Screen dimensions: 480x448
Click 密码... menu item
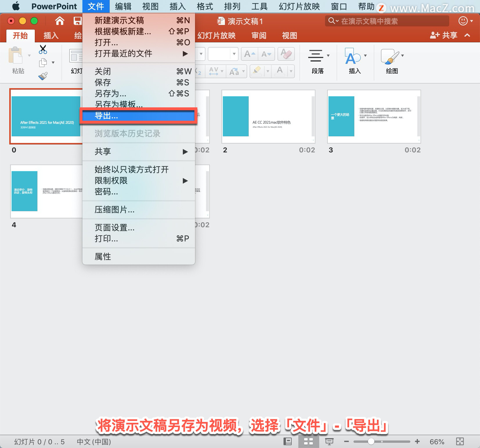pyautogui.click(x=139, y=192)
